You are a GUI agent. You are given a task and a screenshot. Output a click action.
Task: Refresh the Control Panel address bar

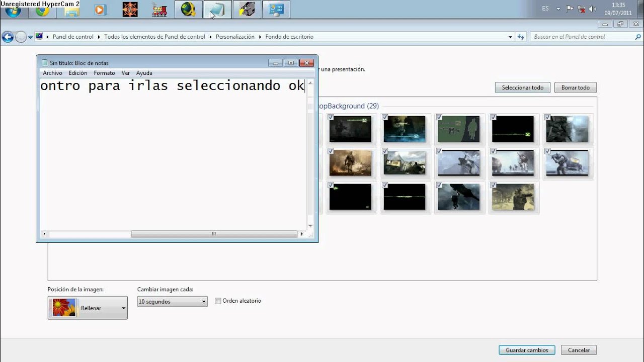pos(521,37)
